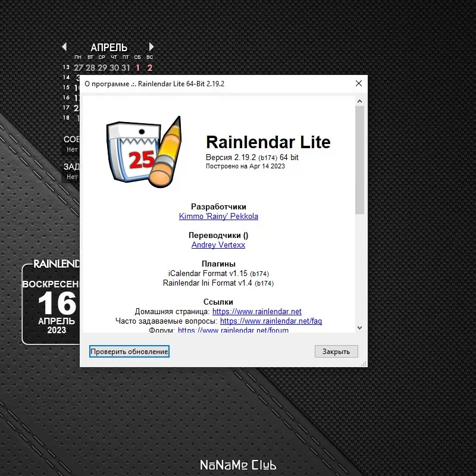Click the Построено на Apr 14 2023 text
The height and width of the screenshot is (476, 476).
click(x=245, y=166)
